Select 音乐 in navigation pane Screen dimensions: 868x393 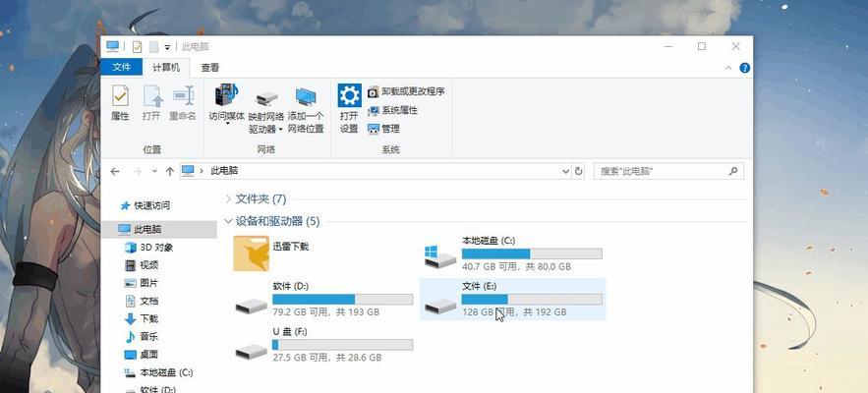pos(143,337)
